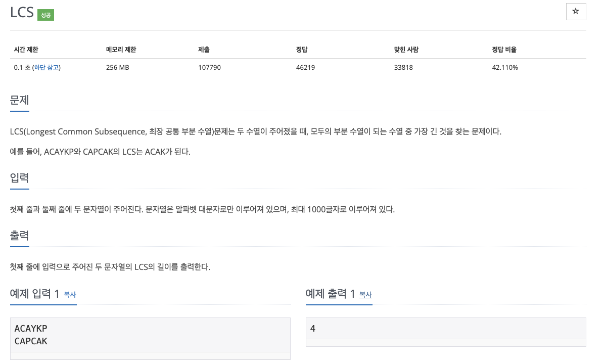
Task: Copy sample output using 복사 link
Action: coord(365,294)
